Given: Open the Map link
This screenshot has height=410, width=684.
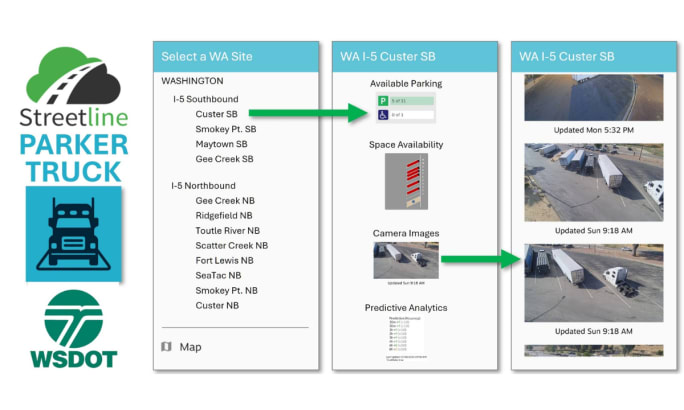Looking at the screenshot, I should 191,347.
